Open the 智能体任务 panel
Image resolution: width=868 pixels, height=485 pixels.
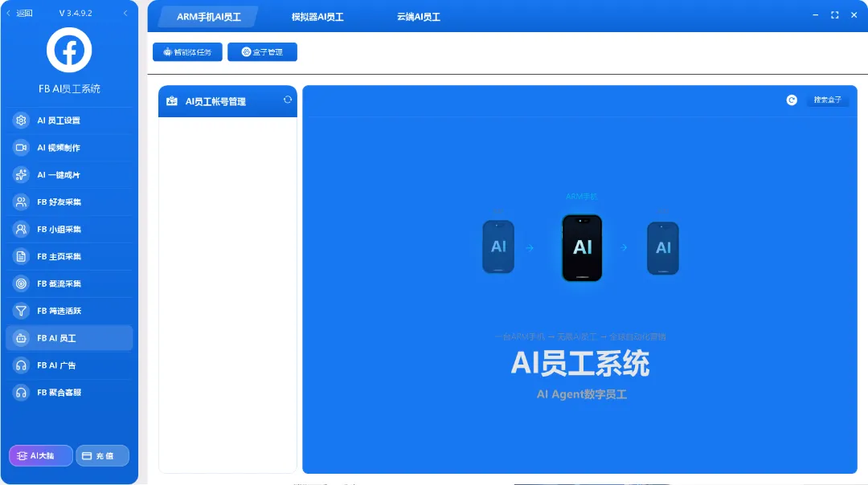[186, 51]
